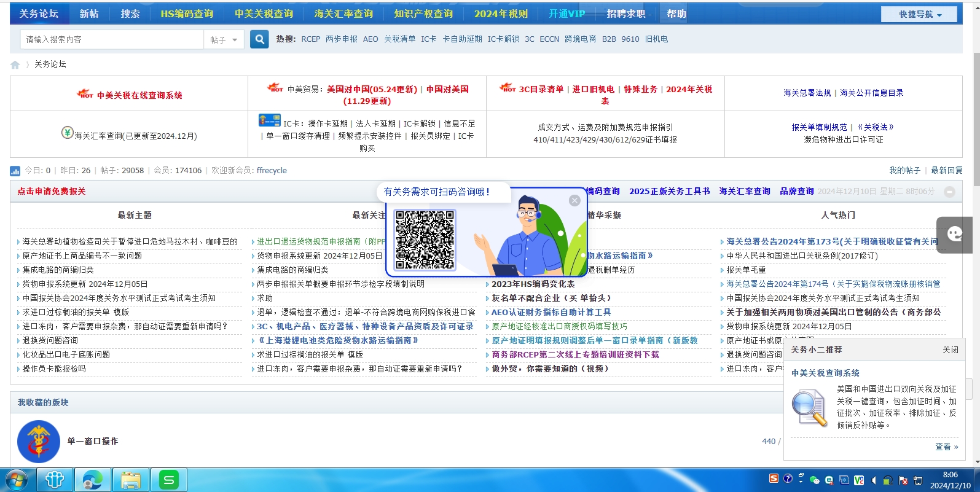Open the 帖子 search type dropdown
The height and width of the screenshot is (492, 980).
click(224, 39)
